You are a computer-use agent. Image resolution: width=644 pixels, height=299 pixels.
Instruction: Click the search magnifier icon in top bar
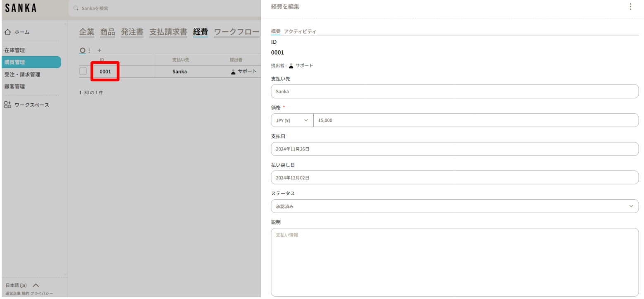75,8
